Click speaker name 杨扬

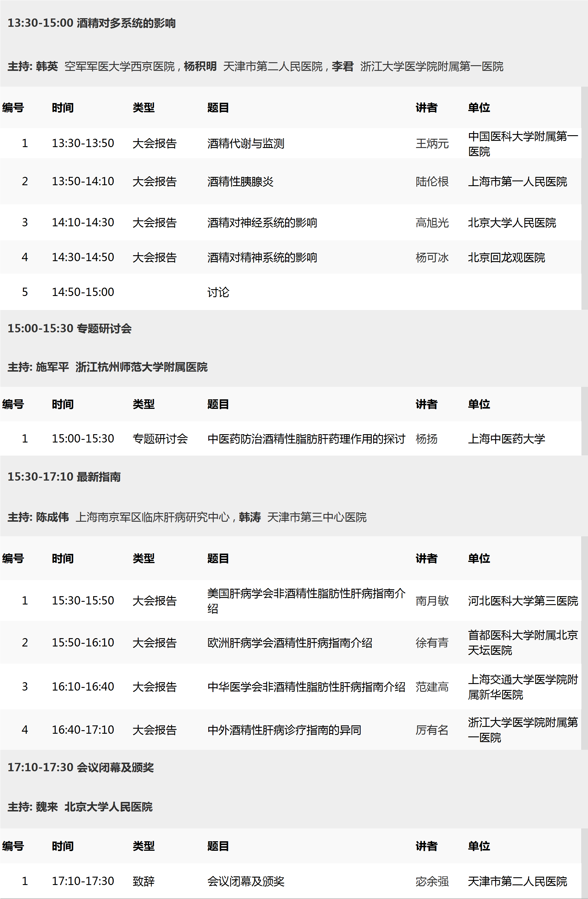click(426, 439)
